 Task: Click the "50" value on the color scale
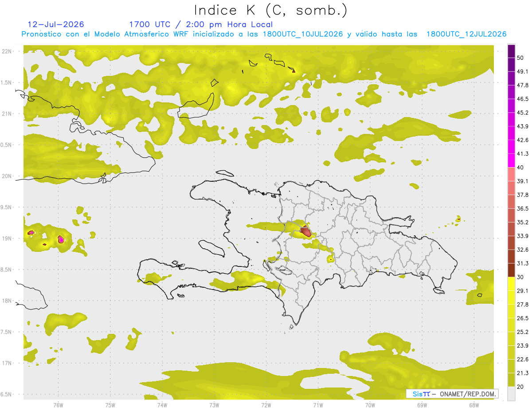click(521, 58)
